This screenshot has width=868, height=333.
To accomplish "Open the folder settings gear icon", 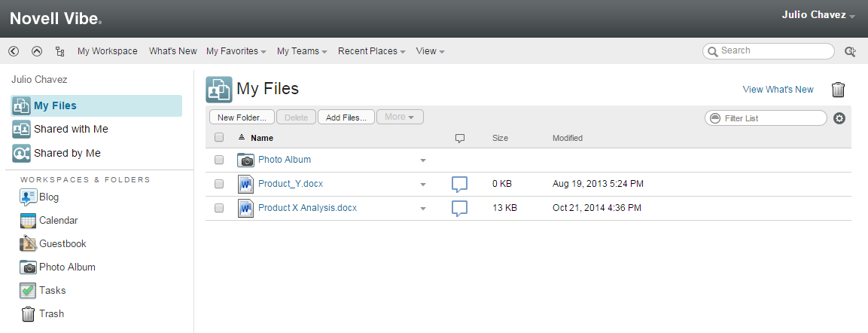I will [x=839, y=118].
